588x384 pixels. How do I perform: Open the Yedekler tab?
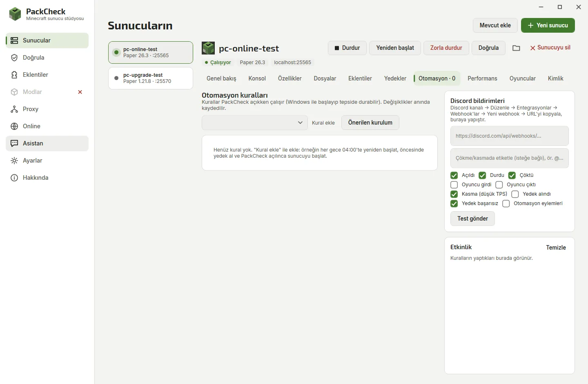point(395,78)
